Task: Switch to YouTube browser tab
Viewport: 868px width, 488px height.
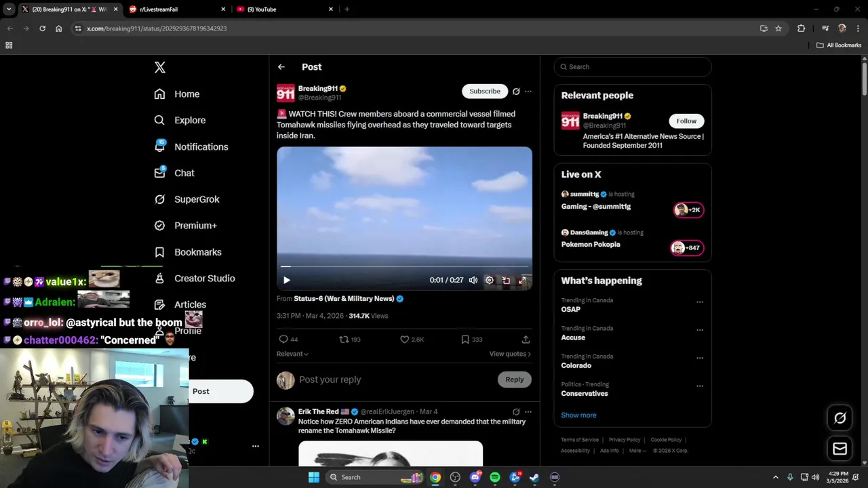Action: click(x=286, y=9)
